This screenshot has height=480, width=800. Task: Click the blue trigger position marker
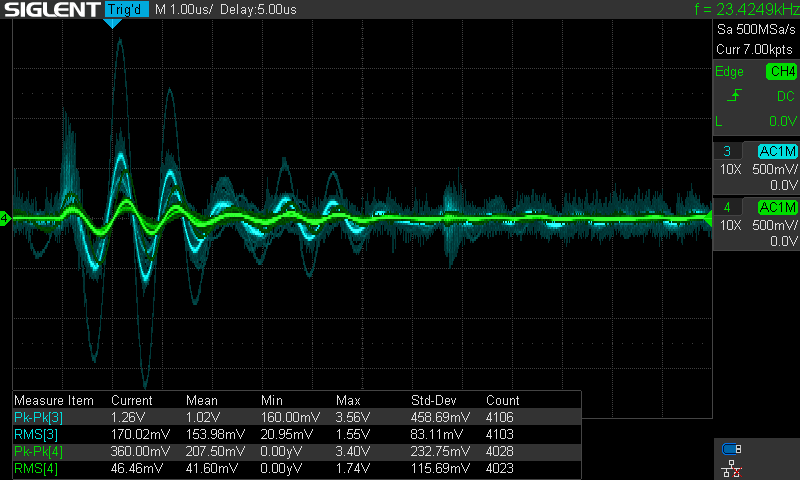tap(113, 22)
